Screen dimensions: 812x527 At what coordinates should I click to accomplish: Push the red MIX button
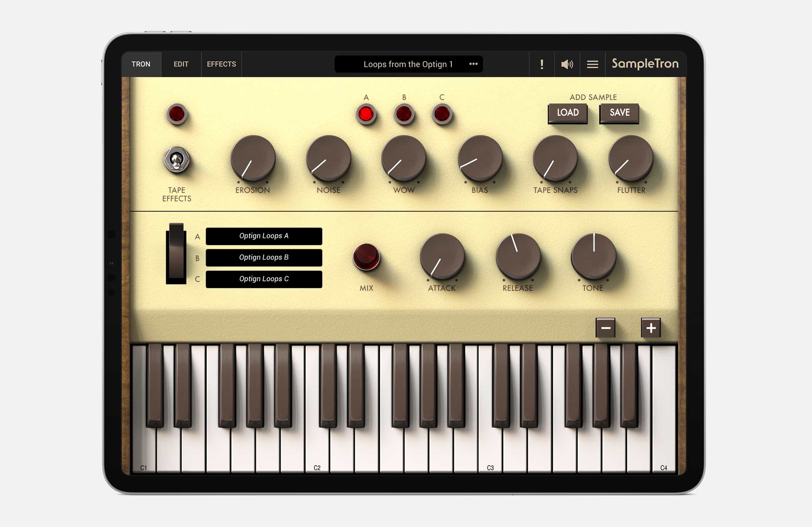(366, 257)
